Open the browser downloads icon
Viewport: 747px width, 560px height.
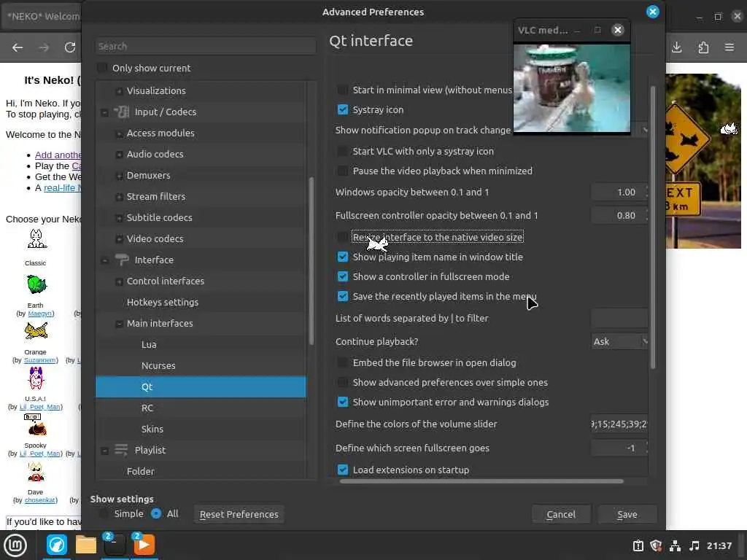click(677, 47)
